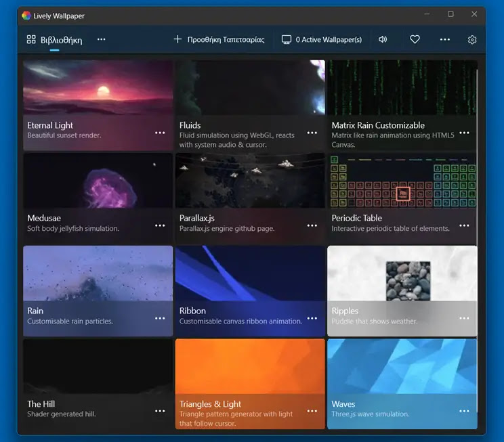The image size is (504, 442).
Task: Click 'Matrix Rain Customizable' title text
Action: [x=378, y=125]
